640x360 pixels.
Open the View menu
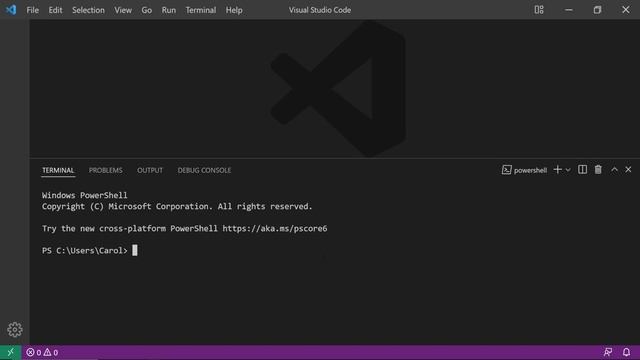coord(123,10)
